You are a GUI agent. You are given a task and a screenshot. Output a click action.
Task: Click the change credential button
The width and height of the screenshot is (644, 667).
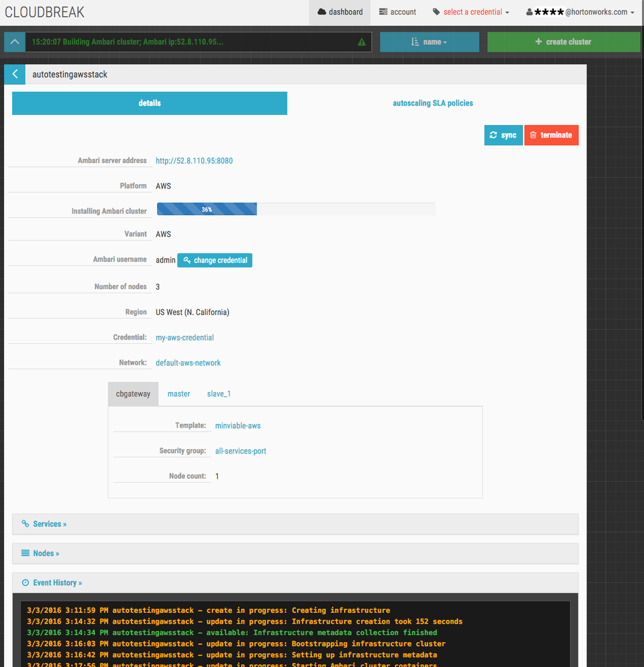(214, 260)
